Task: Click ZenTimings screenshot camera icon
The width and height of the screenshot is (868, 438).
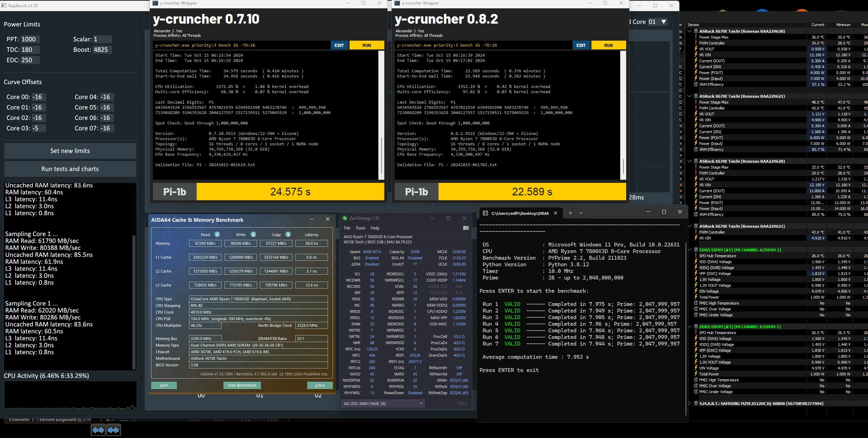Action: click(466, 228)
